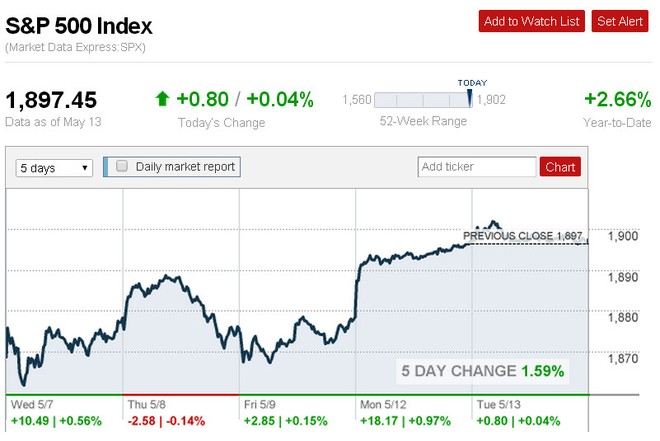Image resolution: width=660 pixels, height=441 pixels.
Task: Open the 5 days period dropdown
Action: (x=55, y=168)
